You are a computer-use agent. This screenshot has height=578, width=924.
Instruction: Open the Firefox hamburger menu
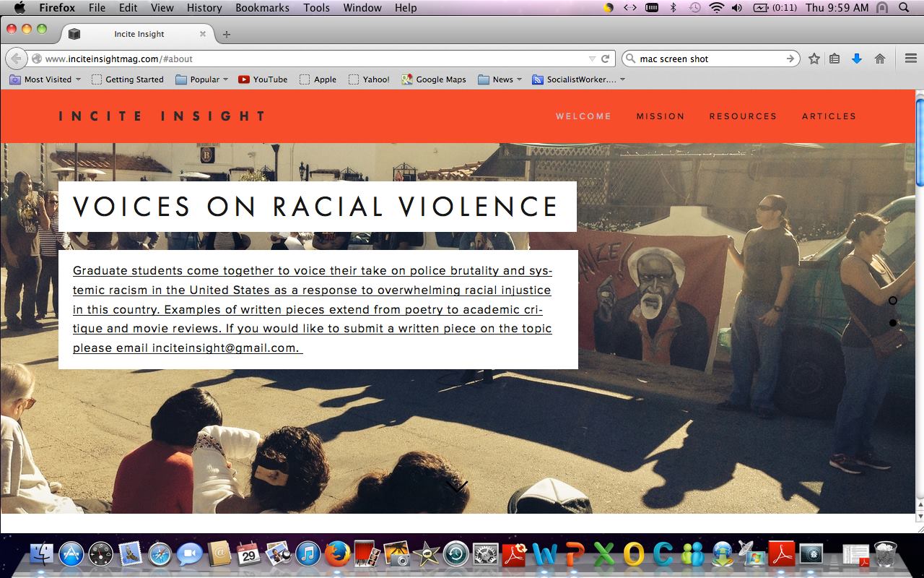point(911,59)
